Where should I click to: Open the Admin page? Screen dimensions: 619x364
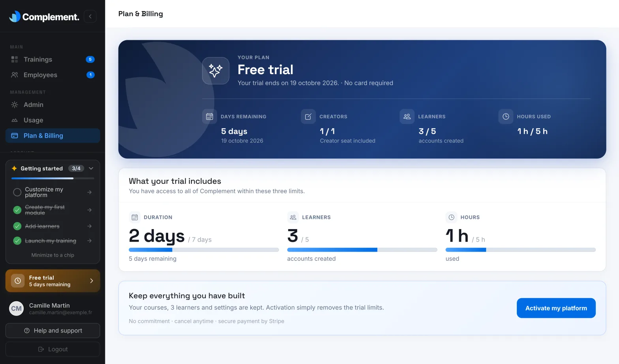(x=53, y=105)
